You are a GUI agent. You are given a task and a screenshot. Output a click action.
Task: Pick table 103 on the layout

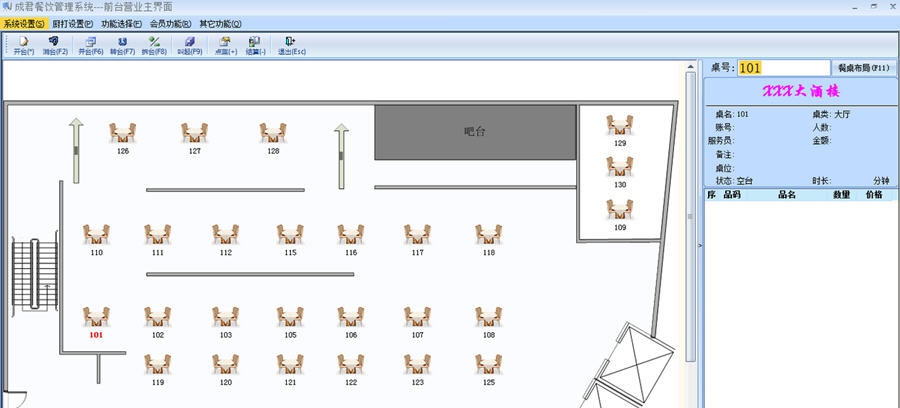tap(226, 317)
